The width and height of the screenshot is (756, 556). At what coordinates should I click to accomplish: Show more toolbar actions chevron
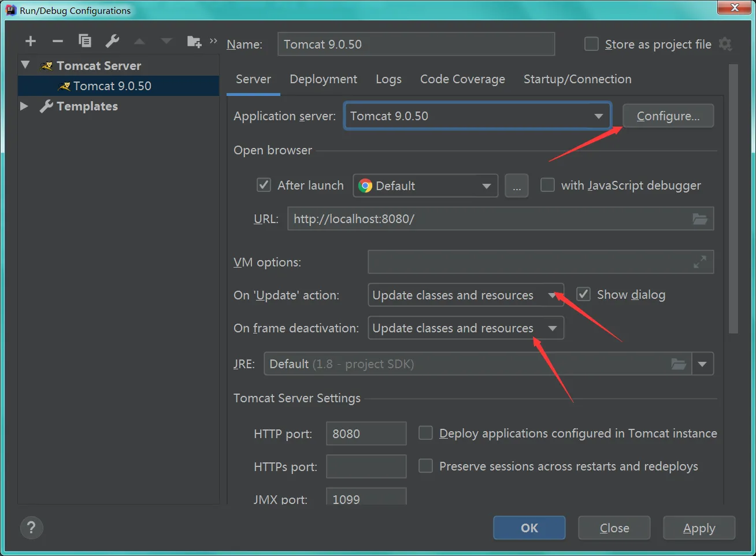213,40
